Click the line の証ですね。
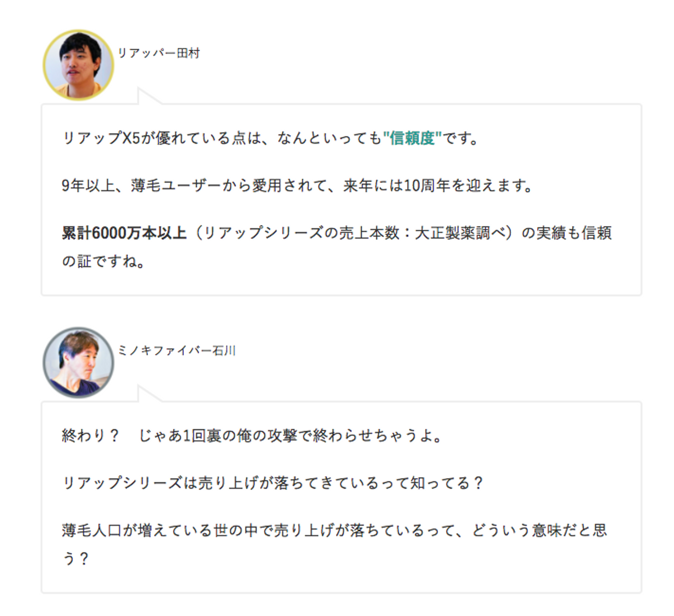 coord(103,261)
